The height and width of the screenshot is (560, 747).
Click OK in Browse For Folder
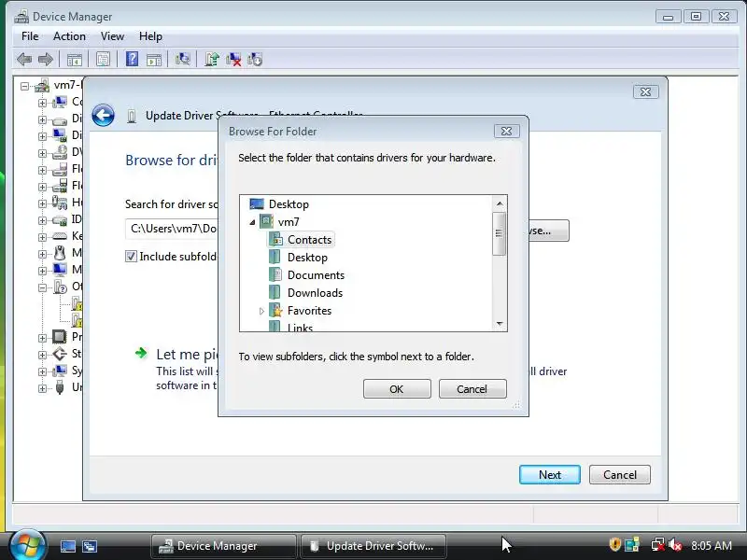[397, 389]
